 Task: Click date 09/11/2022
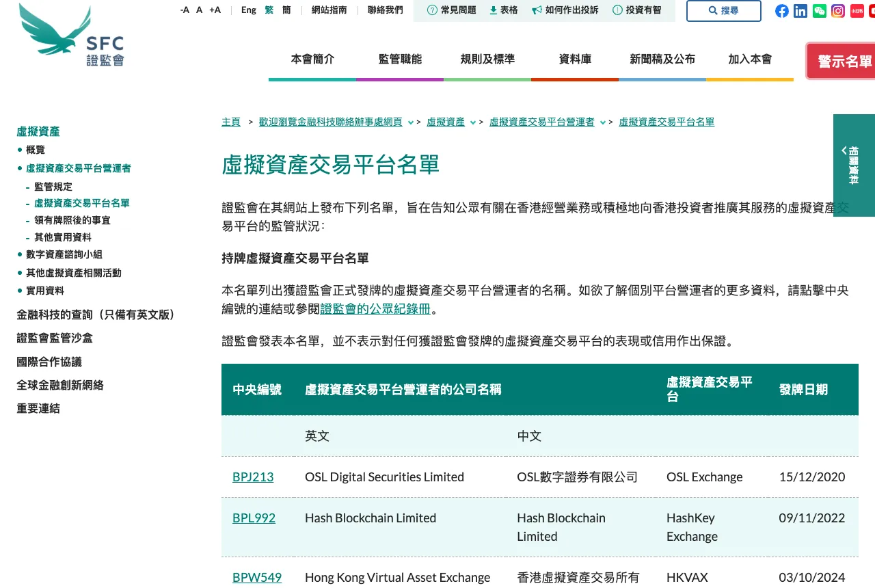point(812,518)
